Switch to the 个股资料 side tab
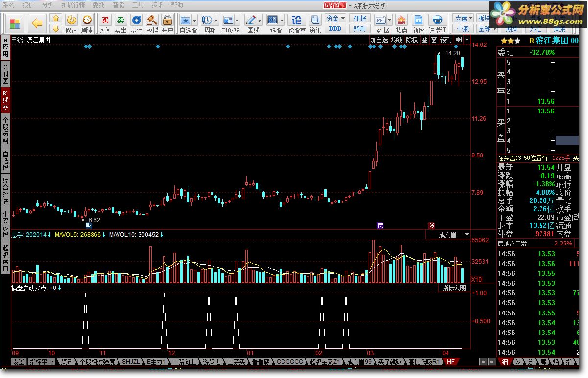Viewport: 588px width, 378px height. [5, 130]
